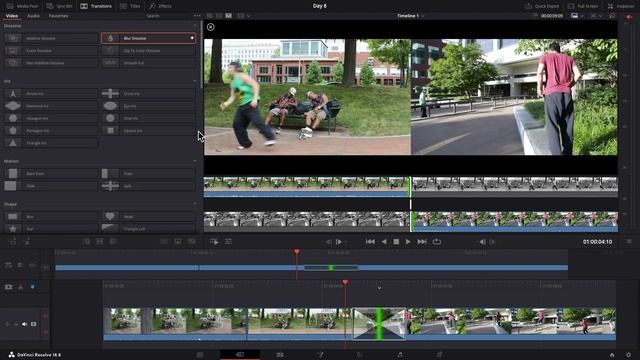640x360 pixels.
Task: Click the upper timeline red playhead
Action: 297,252
